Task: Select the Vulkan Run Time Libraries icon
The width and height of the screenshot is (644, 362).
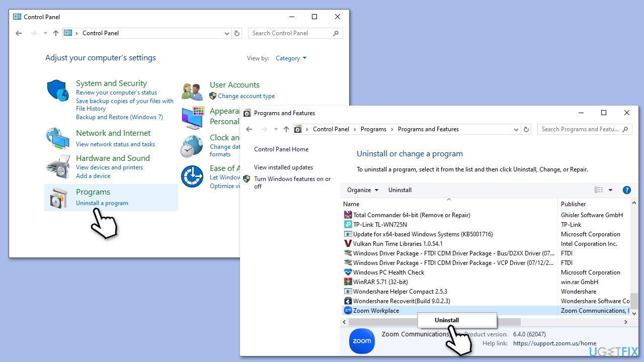Action: click(x=348, y=243)
